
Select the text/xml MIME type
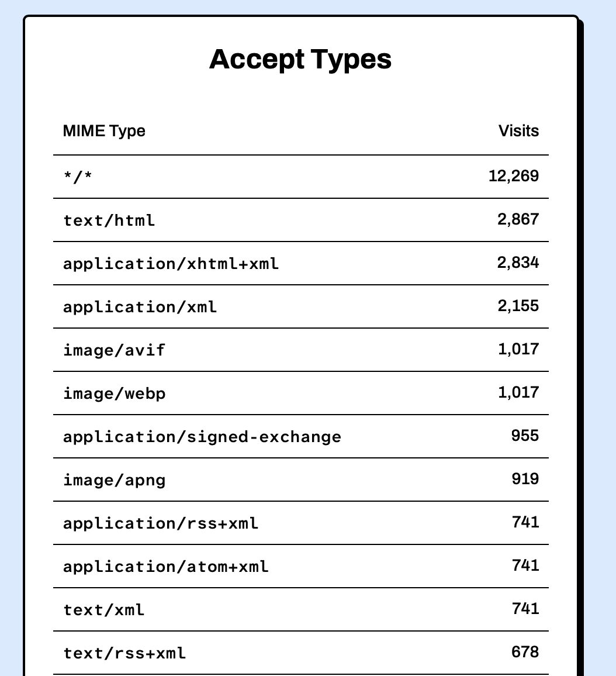[x=104, y=610]
